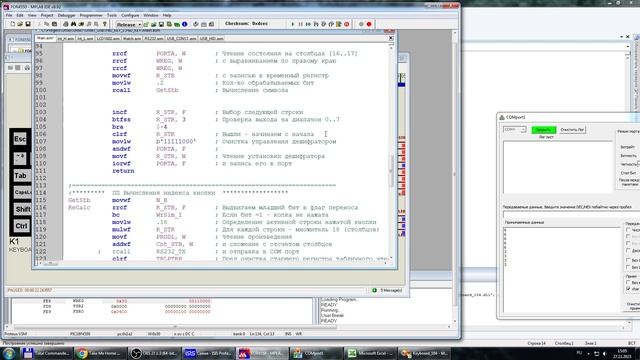
Task: Click the Halt pause icon in debug toolbar
Action: click(x=300, y=24)
